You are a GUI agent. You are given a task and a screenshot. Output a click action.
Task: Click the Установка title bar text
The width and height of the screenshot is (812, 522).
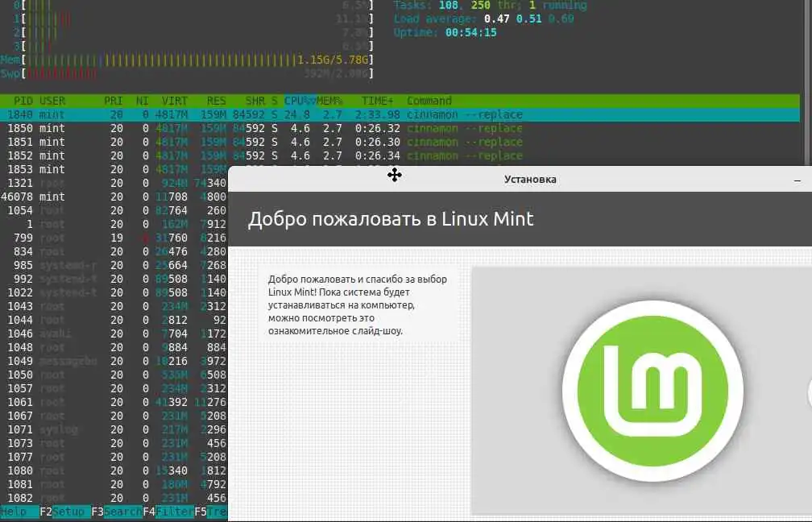pos(530,179)
